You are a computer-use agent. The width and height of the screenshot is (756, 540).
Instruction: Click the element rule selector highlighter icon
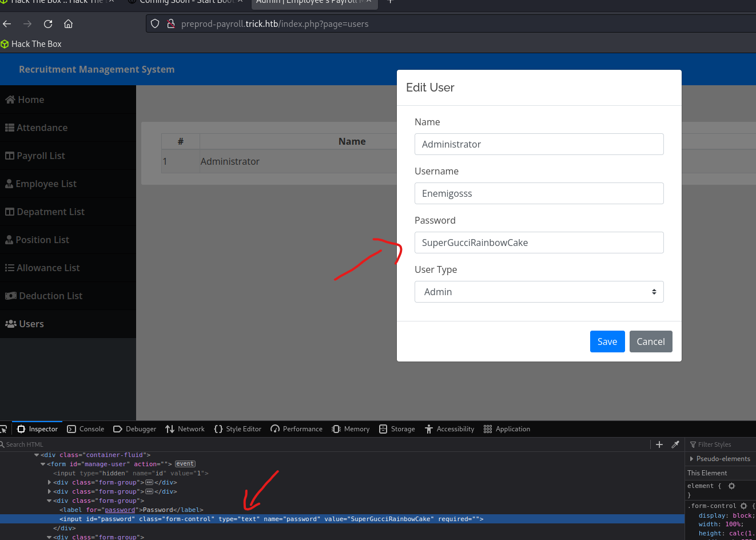pyautogui.click(x=731, y=486)
